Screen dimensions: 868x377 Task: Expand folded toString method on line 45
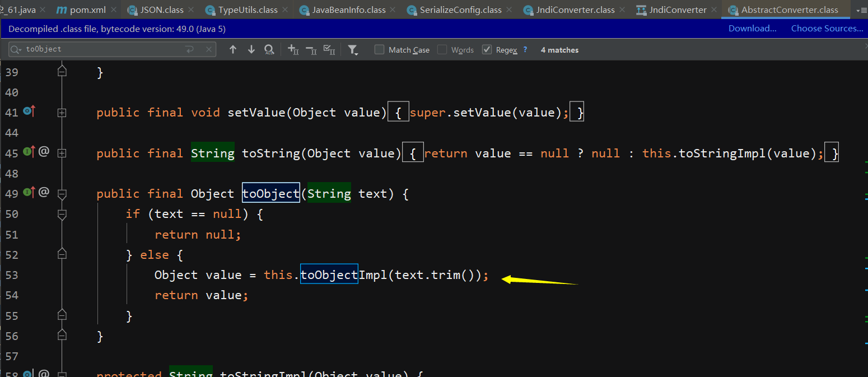pyautogui.click(x=62, y=153)
